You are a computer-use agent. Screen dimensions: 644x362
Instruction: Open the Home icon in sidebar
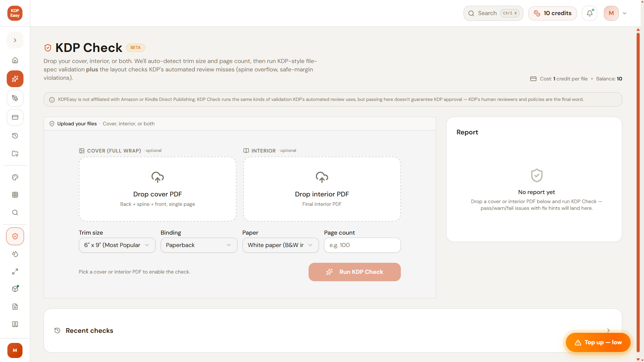coord(15,60)
